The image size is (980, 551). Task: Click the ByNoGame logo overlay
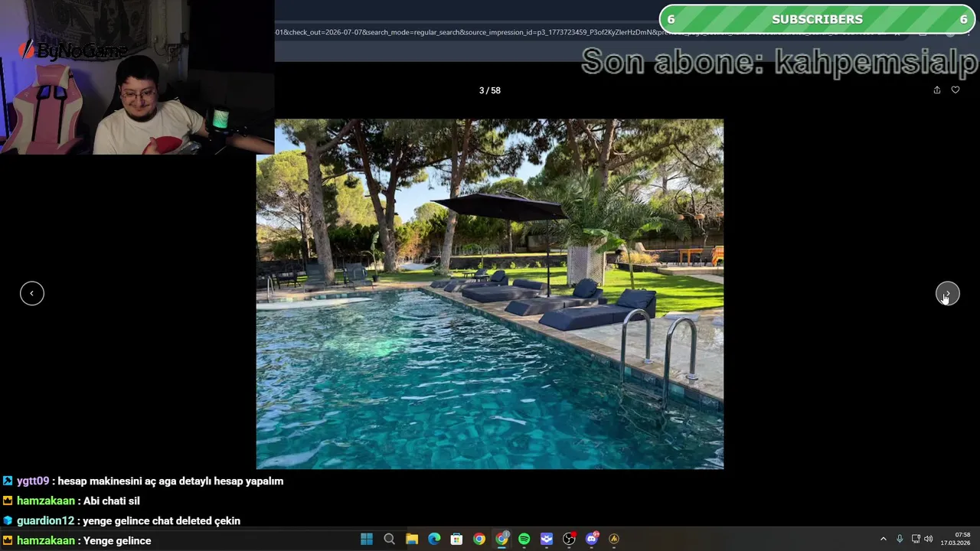[73, 51]
